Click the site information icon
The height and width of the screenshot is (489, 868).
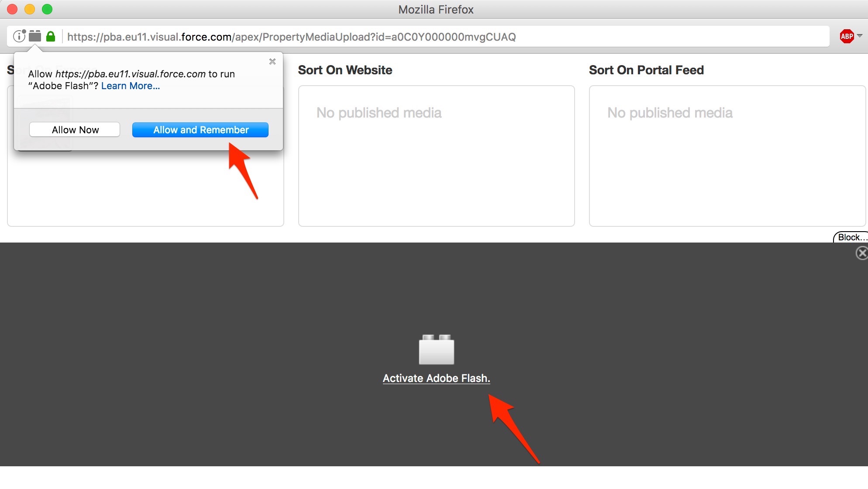coord(19,36)
